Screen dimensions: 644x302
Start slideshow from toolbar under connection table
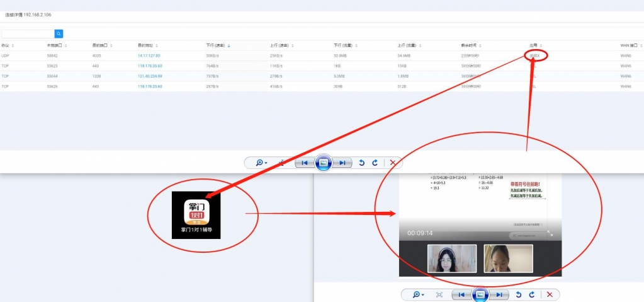(323, 163)
